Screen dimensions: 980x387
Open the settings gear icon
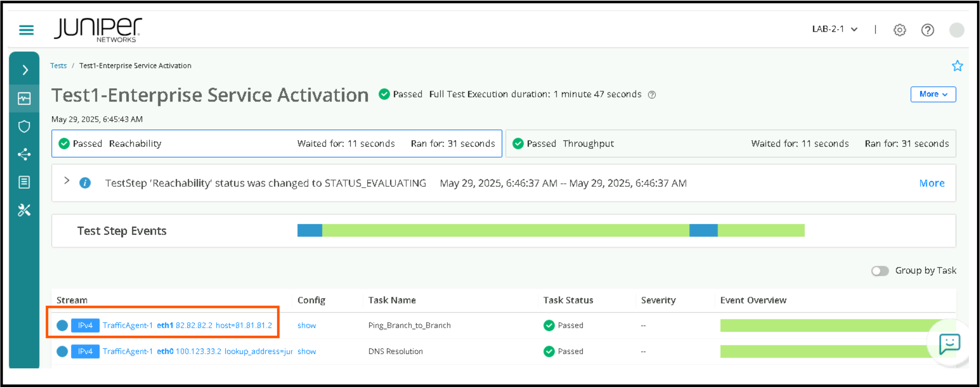[x=899, y=30]
